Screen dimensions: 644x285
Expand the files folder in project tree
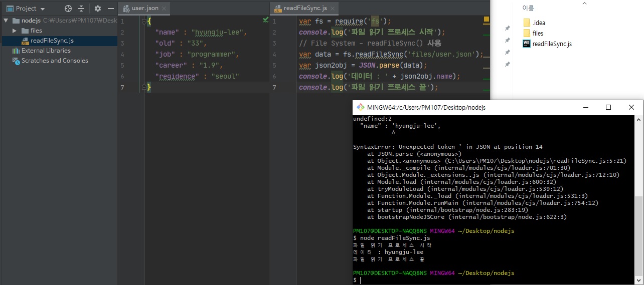tap(15, 31)
